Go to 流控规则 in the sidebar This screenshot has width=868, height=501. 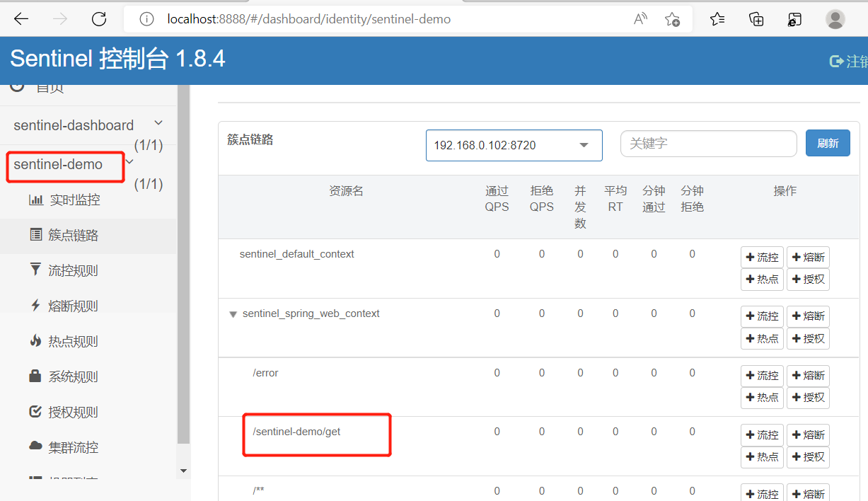point(73,271)
